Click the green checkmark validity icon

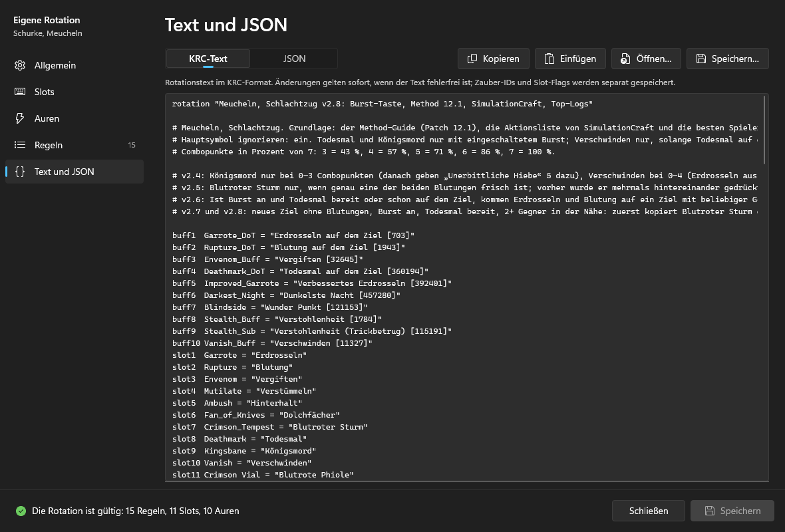[21, 511]
